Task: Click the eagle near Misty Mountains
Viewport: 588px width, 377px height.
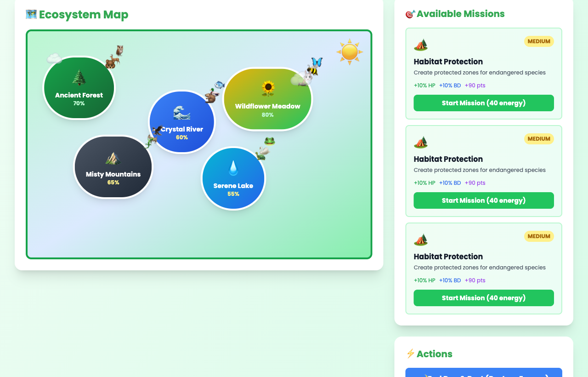Action: click(x=157, y=131)
